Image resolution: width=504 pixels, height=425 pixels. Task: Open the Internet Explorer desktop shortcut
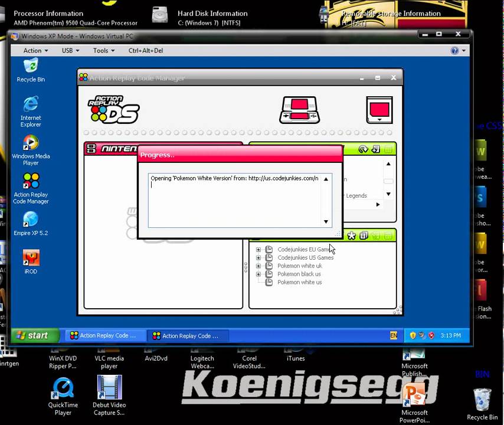[x=31, y=111]
